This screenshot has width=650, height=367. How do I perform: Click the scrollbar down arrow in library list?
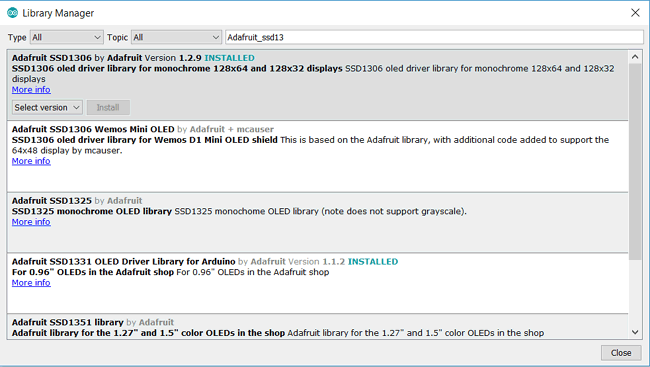coord(635,332)
